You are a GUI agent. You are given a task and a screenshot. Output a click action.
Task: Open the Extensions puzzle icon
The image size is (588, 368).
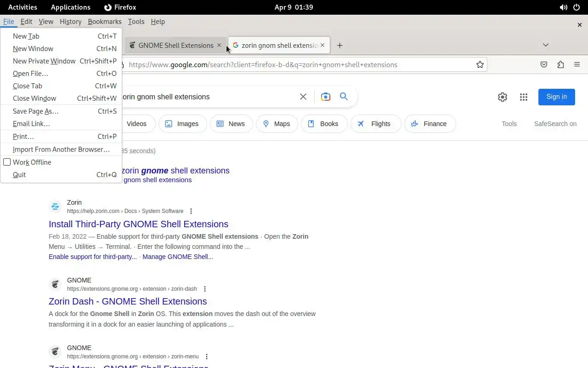(x=560, y=64)
